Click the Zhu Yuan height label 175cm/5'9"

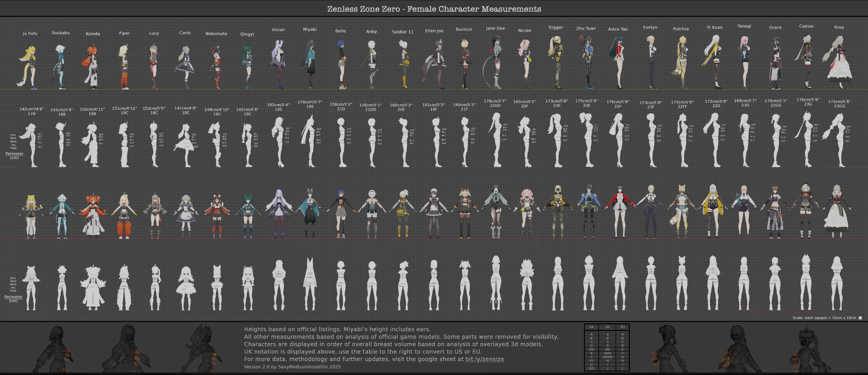(586, 101)
